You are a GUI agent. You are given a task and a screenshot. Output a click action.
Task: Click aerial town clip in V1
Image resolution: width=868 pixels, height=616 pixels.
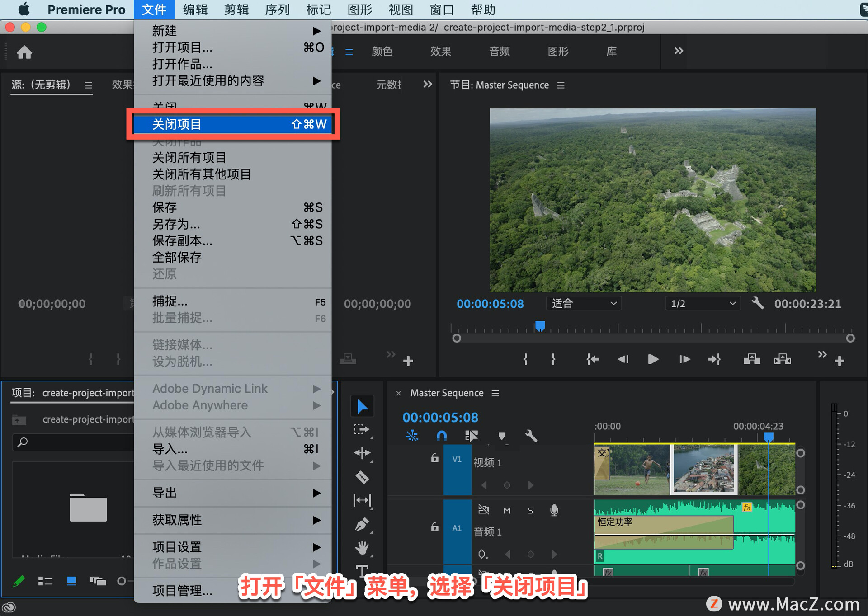[704, 470]
